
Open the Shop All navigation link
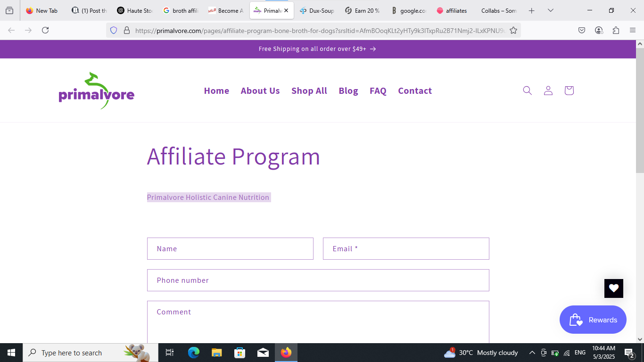(x=309, y=90)
